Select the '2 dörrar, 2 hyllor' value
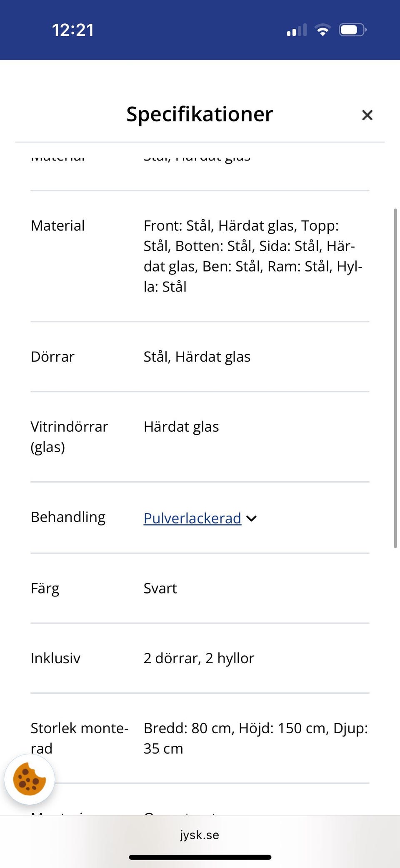The image size is (400, 868). (199, 658)
